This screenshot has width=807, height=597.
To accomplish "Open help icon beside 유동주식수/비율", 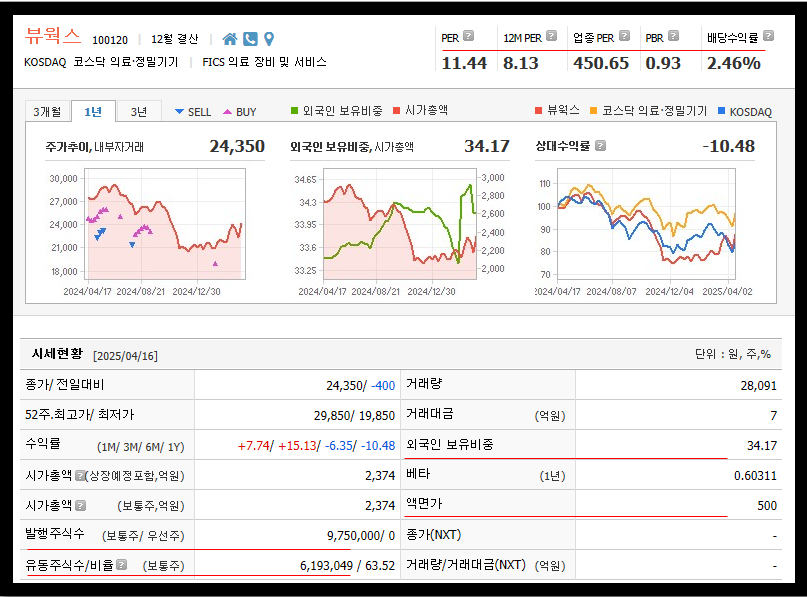I will tap(121, 565).
